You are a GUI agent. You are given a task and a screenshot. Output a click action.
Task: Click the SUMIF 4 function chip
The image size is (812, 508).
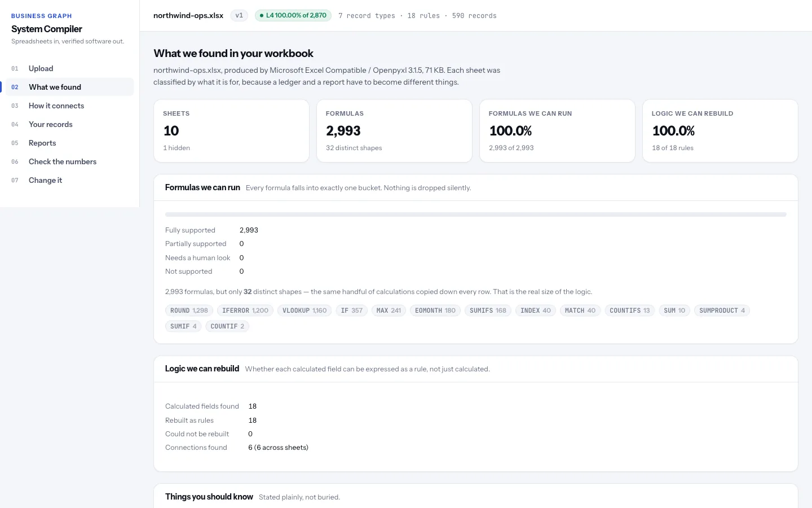pyautogui.click(x=183, y=326)
